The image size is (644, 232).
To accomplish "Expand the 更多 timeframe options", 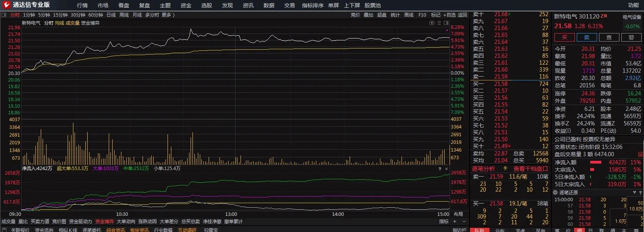I will 168,15.
